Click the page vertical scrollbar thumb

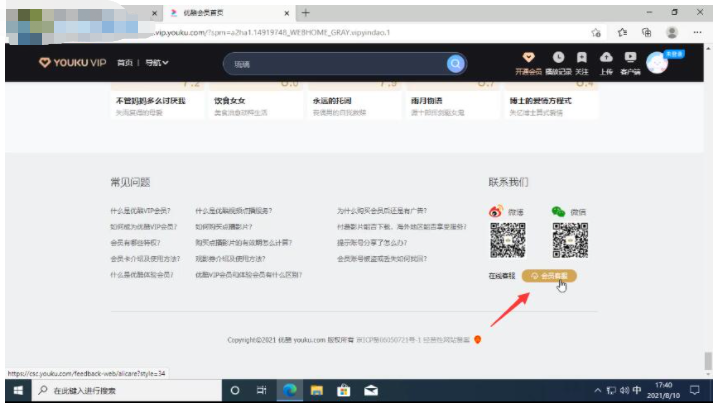(708, 360)
